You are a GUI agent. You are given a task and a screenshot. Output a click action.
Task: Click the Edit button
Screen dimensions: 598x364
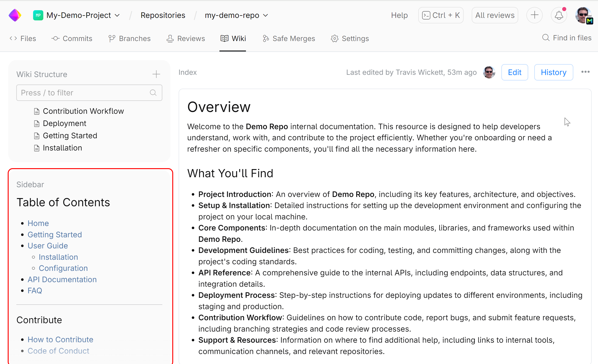click(515, 72)
